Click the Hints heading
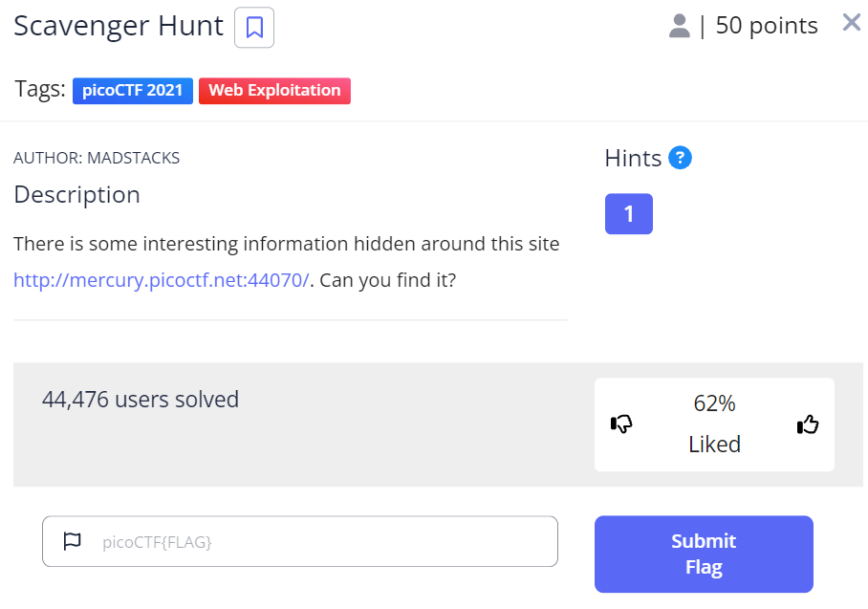The image size is (868, 609). point(633,159)
